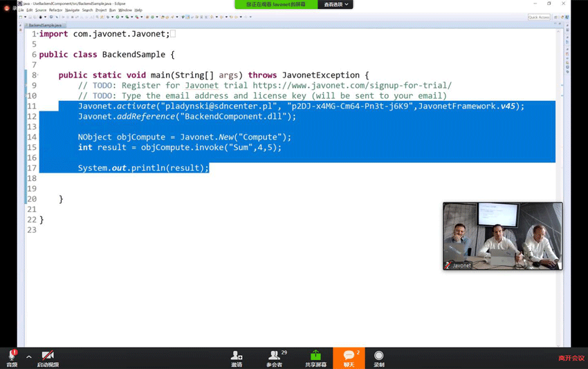
Task: Open the orange Chat (聊天) button
Action: [x=349, y=358]
